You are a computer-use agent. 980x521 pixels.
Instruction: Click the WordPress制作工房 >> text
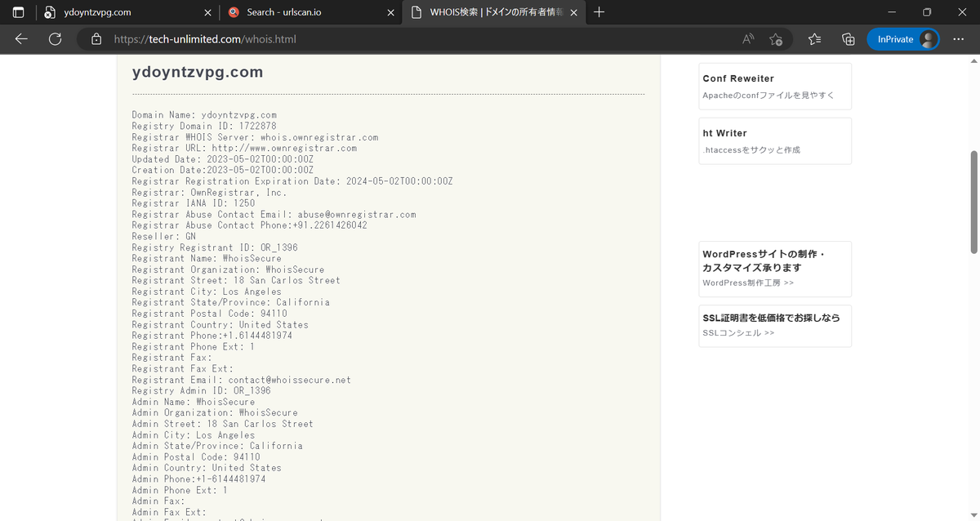[748, 283]
